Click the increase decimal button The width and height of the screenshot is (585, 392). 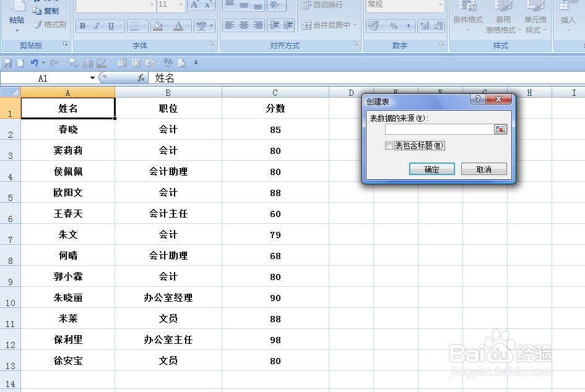click(x=425, y=26)
